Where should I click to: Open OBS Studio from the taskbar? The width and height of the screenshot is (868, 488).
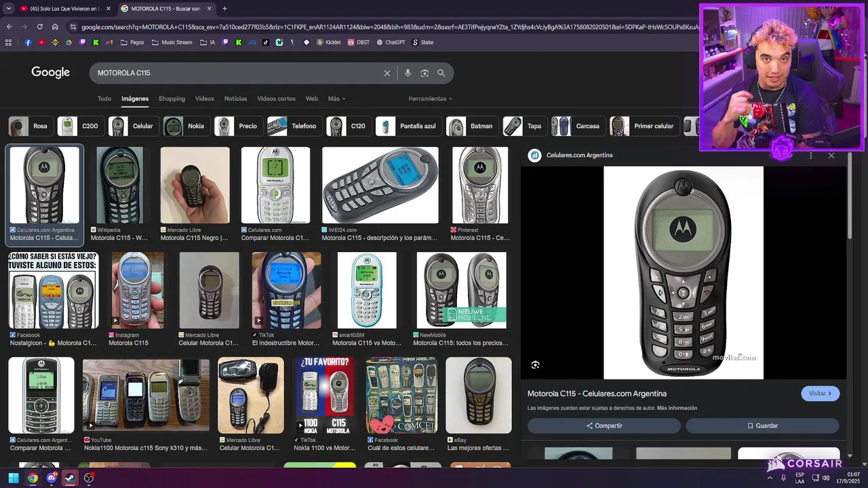pos(89,478)
